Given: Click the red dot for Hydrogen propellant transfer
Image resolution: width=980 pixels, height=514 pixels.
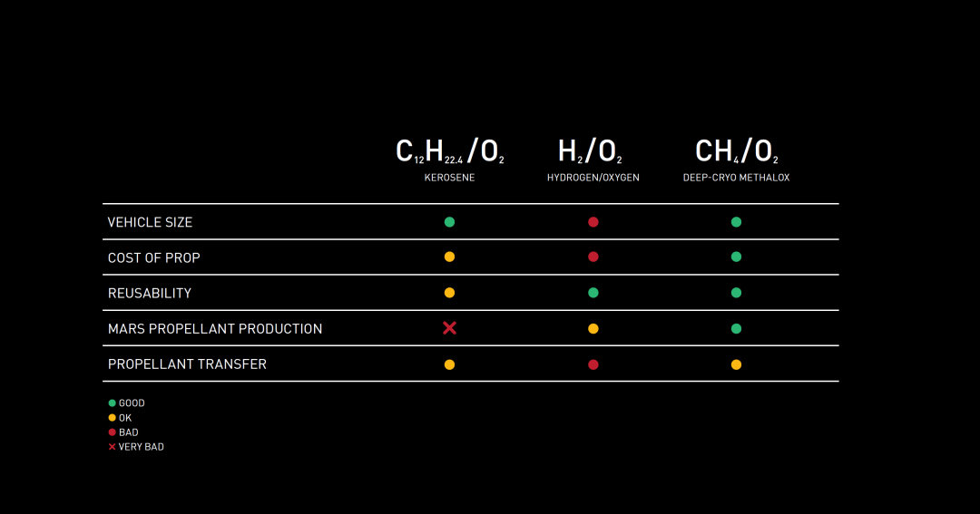Looking at the screenshot, I should click(593, 364).
